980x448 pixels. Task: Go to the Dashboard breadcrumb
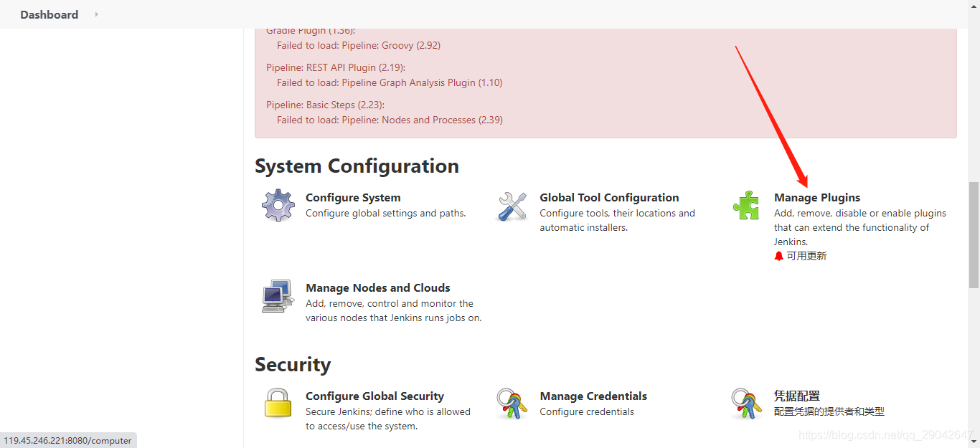point(50,14)
